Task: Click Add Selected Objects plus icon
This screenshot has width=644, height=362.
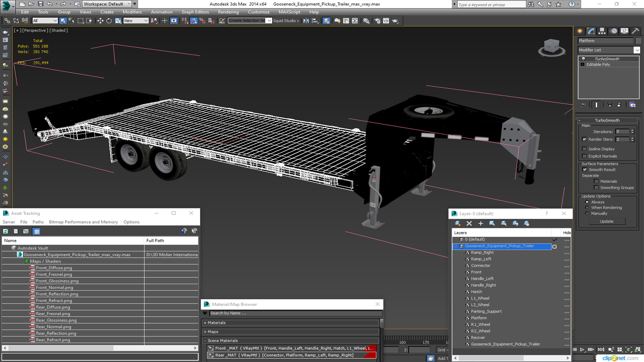Action: point(481,223)
